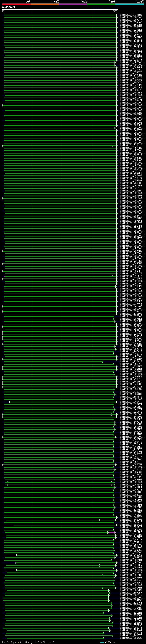Select hit label UniRef100_O15270
Viewport: 146px width, 644px height.
[131, 178]
